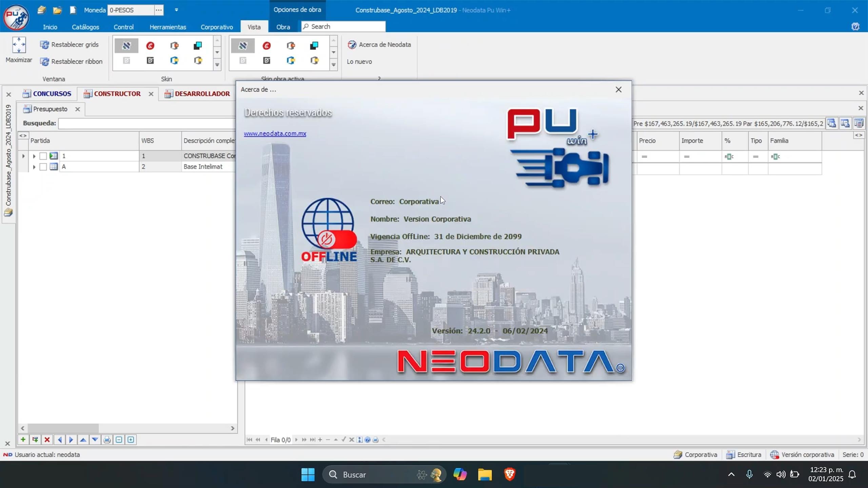Open Acerca de Neodata
868x488 pixels.
tap(380, 44)
